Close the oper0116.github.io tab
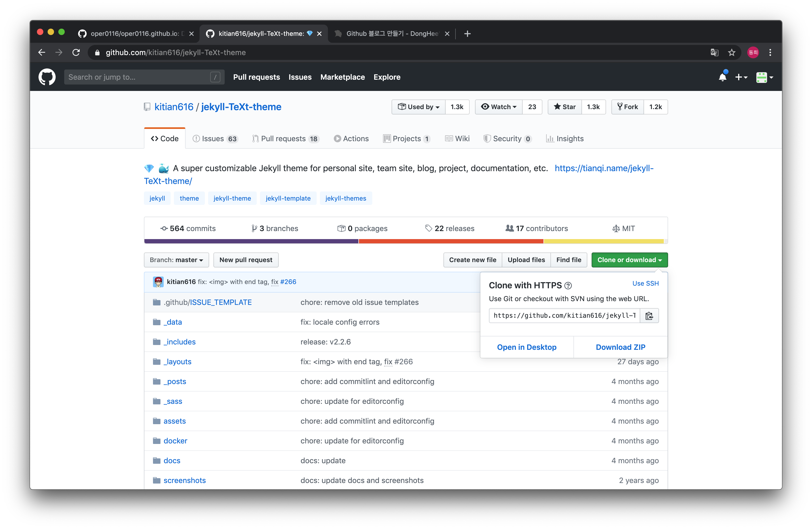Image resolution: width=812 pixels, height=529 pixels. (191, 34)
